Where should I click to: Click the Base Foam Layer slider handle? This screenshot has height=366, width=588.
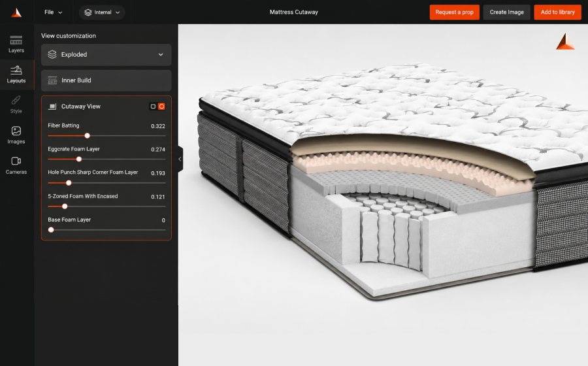[51, 230]
